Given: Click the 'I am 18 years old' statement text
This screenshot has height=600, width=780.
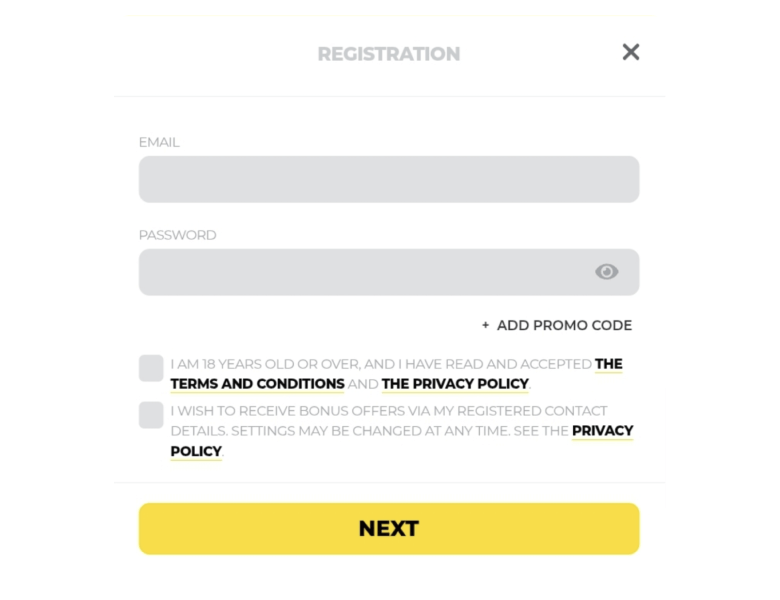Looking at the screenshot, I should click(x=380, y=364).
